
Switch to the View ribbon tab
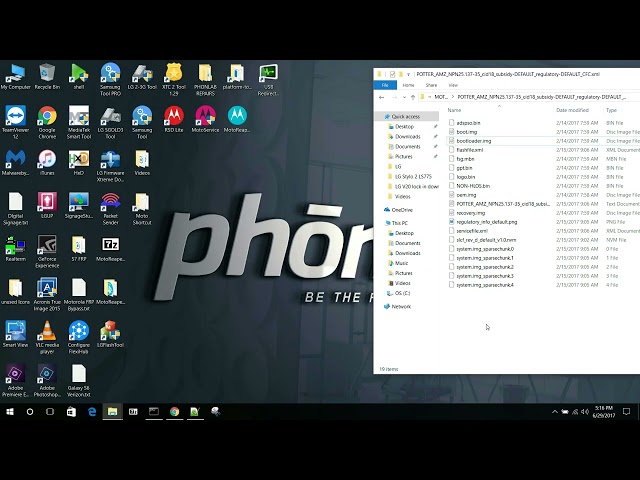pyautogui.click(x=453, y=85)
